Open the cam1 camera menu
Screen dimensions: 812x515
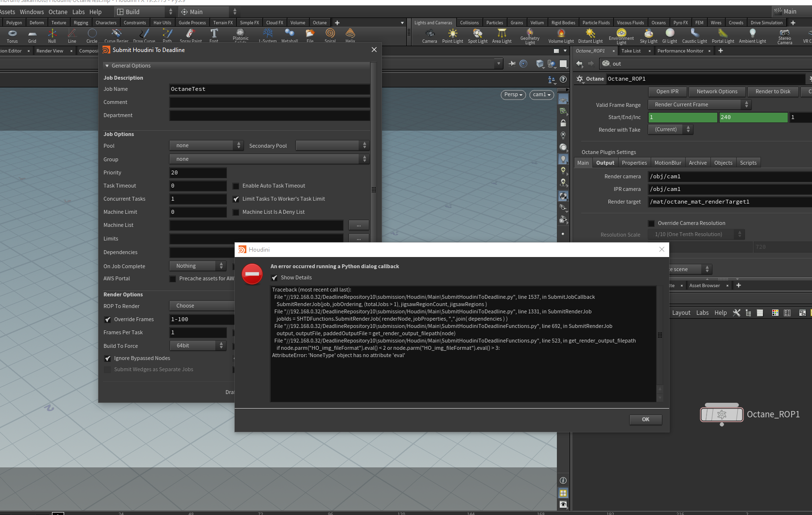[542, 95]
